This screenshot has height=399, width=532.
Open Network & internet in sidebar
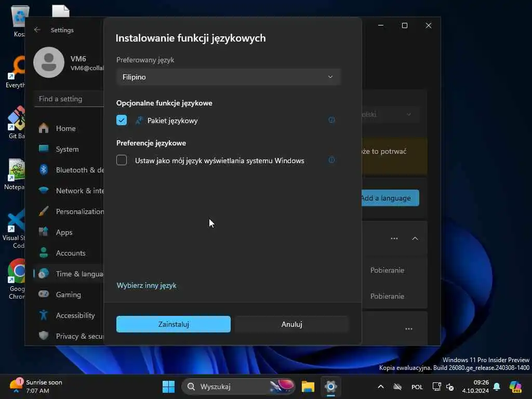coord(69,191)
